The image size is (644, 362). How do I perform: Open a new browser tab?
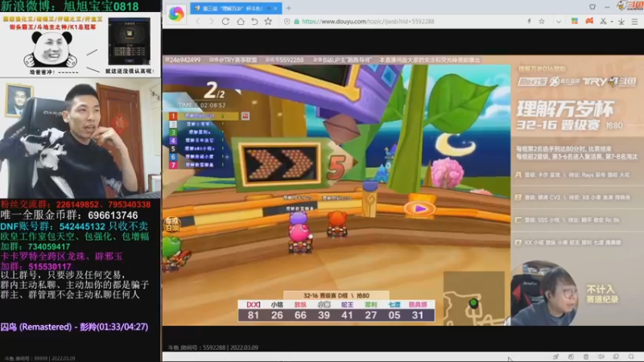pyautogui.click(x=289, y=8)
